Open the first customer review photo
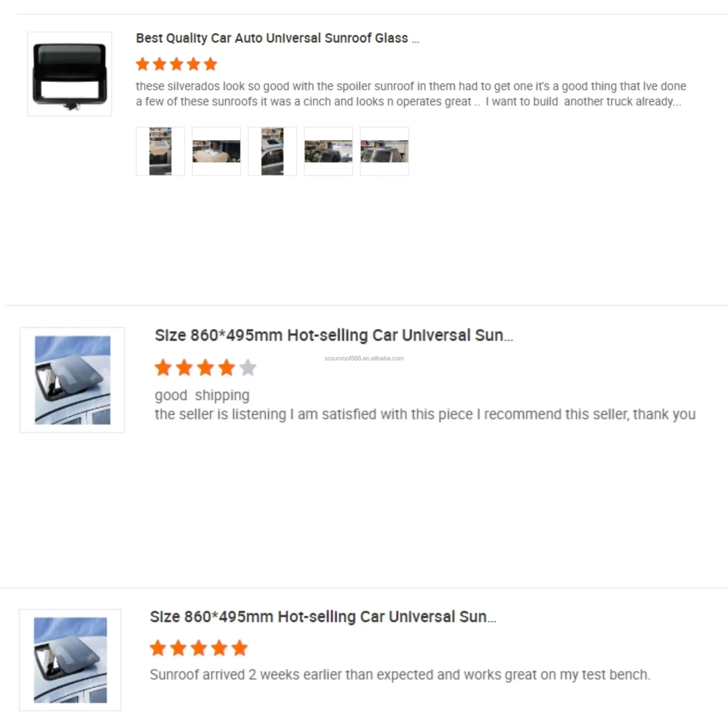 click(161, 151)
